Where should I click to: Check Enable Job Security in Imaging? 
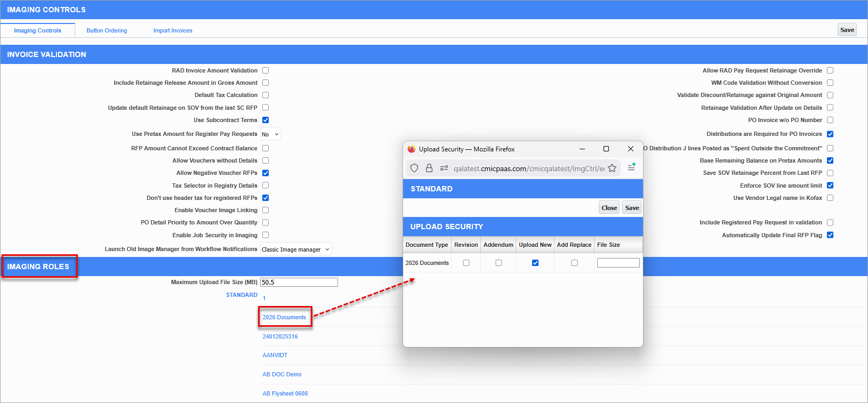266,235
